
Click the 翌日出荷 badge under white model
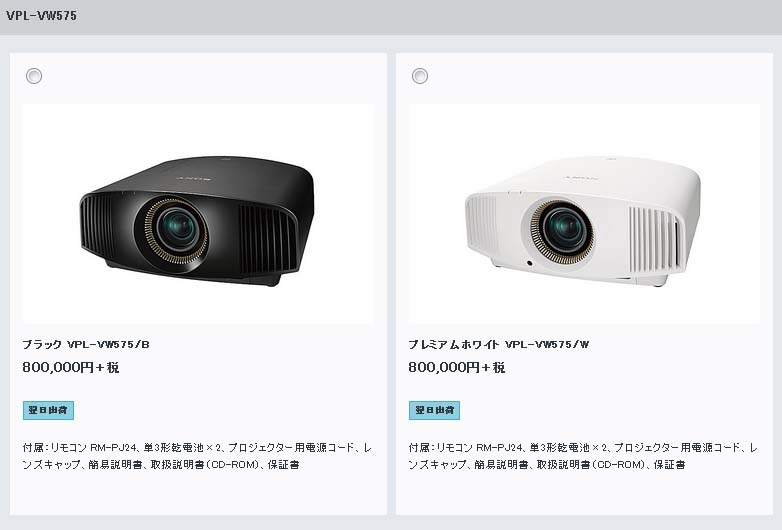[434, 410]
